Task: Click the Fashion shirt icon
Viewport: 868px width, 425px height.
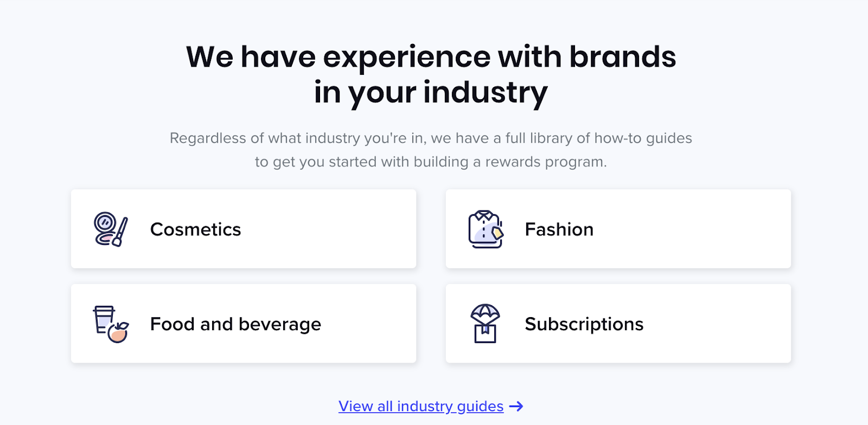Action: [486, 229]
